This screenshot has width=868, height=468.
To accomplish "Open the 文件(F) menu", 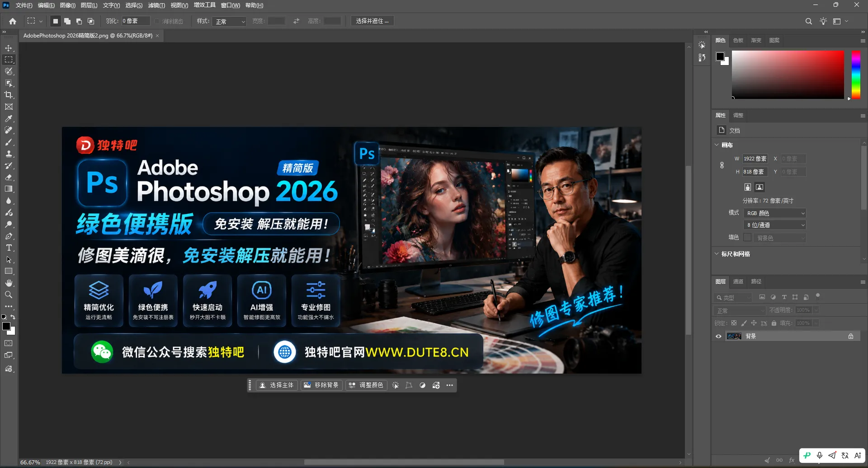I will pyautogui.click(x=24, y=5).
